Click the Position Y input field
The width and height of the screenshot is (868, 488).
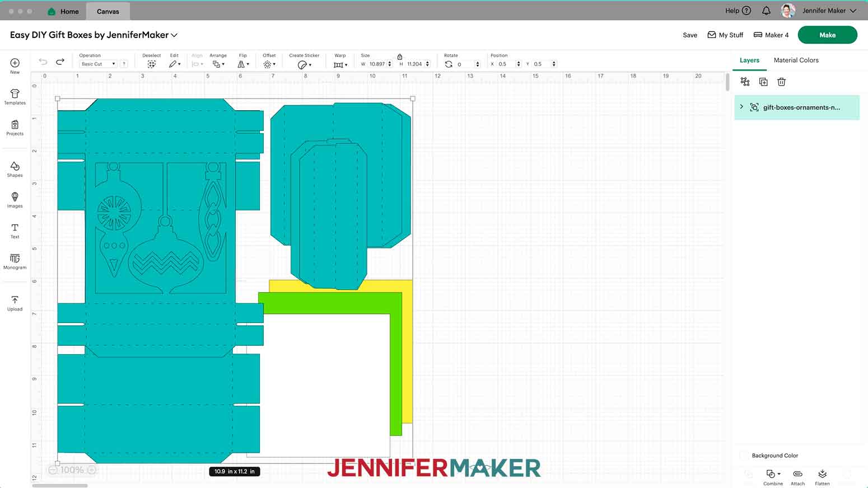click(542, 64)
